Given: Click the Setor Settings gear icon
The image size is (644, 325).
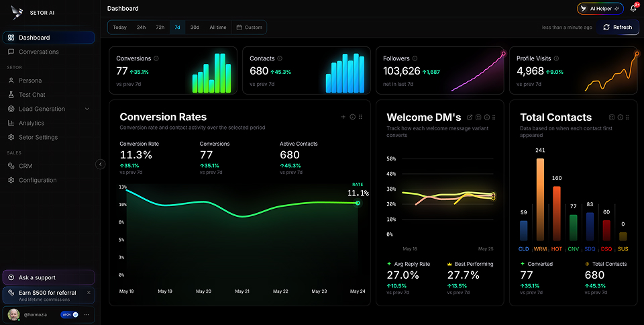Looking at the screenshot, I should click(x=11, y=137).
